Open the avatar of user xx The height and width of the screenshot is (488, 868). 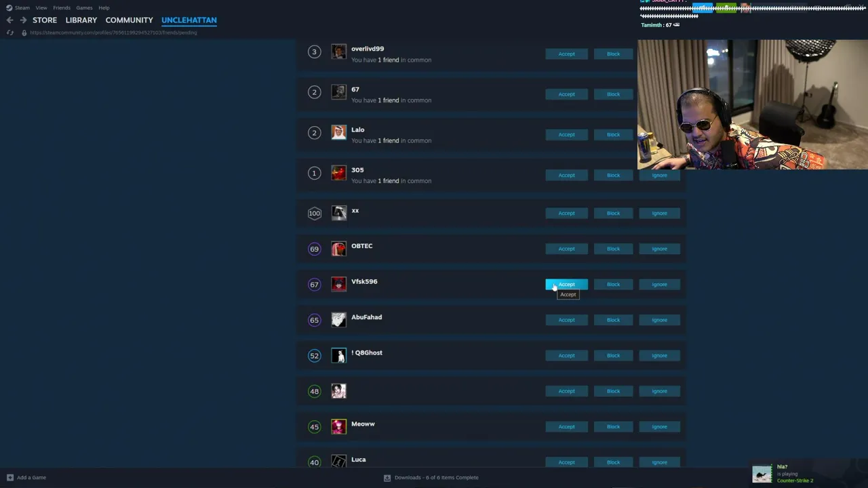click(338, 213)
